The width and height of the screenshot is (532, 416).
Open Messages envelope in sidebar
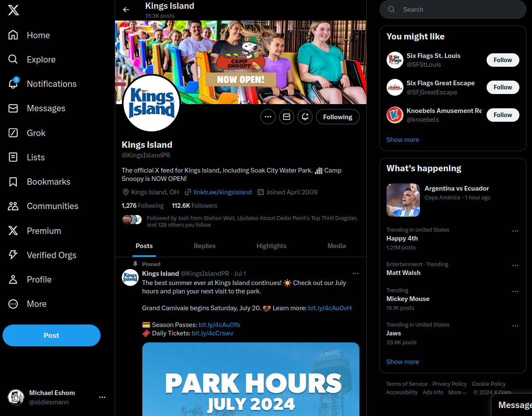pos(13,108)
